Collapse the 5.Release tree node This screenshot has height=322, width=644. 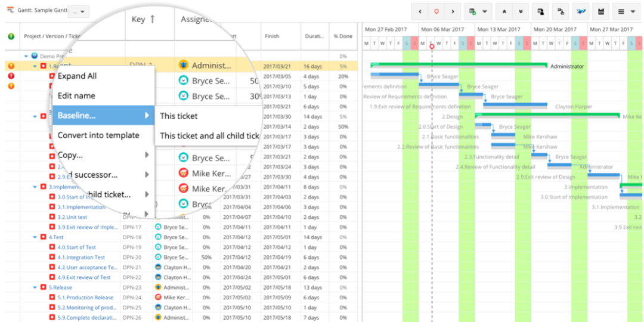36,287
